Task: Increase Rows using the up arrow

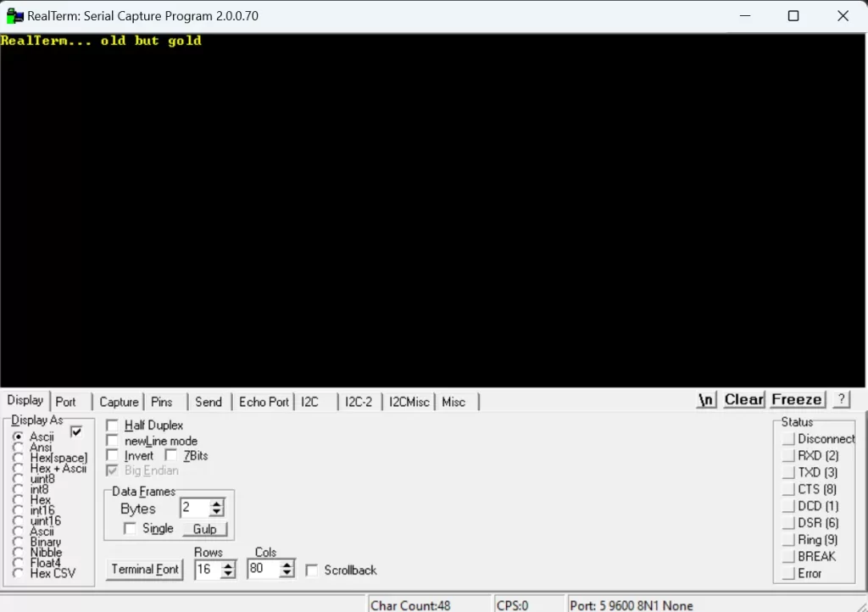Action: [x=228, y=565]
